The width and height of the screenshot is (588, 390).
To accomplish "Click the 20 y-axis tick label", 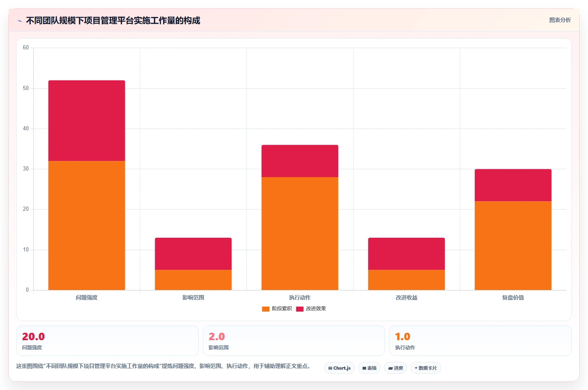I will [26, 209].
